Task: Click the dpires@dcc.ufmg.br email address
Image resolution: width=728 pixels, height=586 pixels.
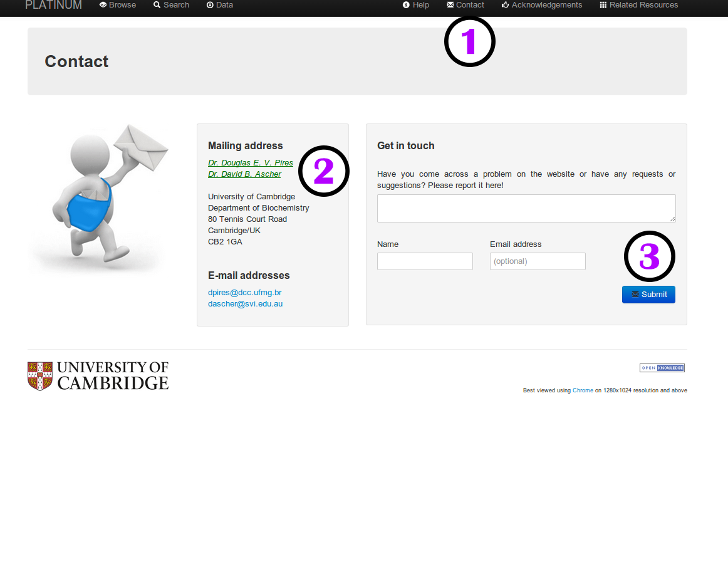Action: coord(244,293)
